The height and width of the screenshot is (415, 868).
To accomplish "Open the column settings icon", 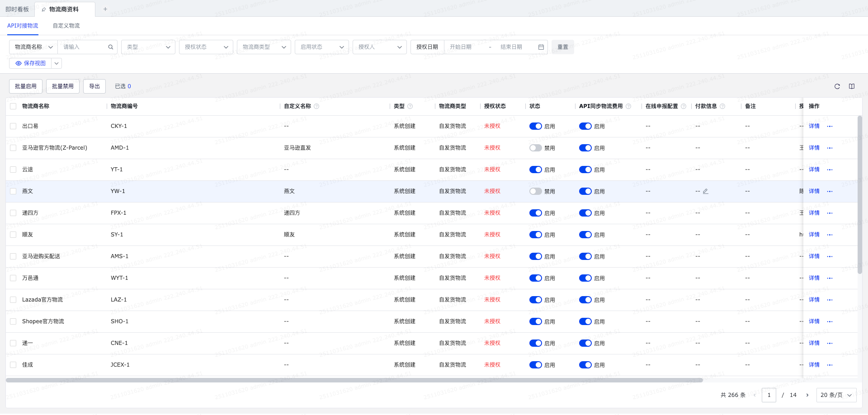I will coord(852,86).
